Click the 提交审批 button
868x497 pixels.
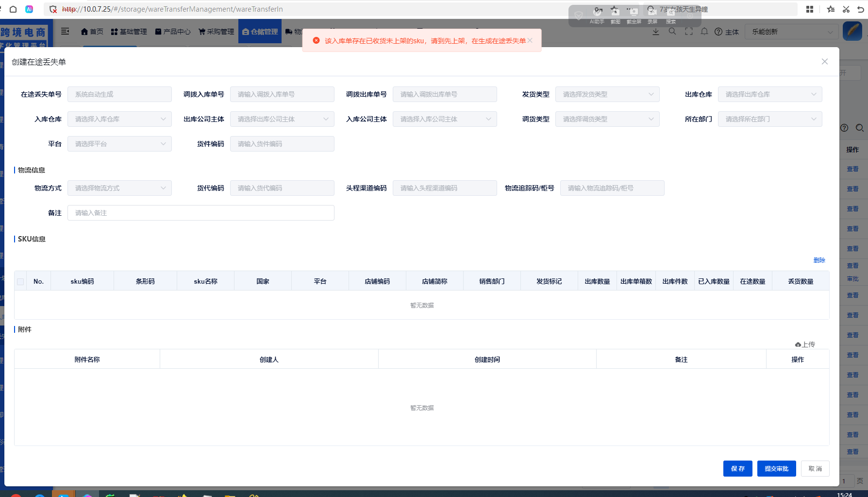[x=776, y=469]
